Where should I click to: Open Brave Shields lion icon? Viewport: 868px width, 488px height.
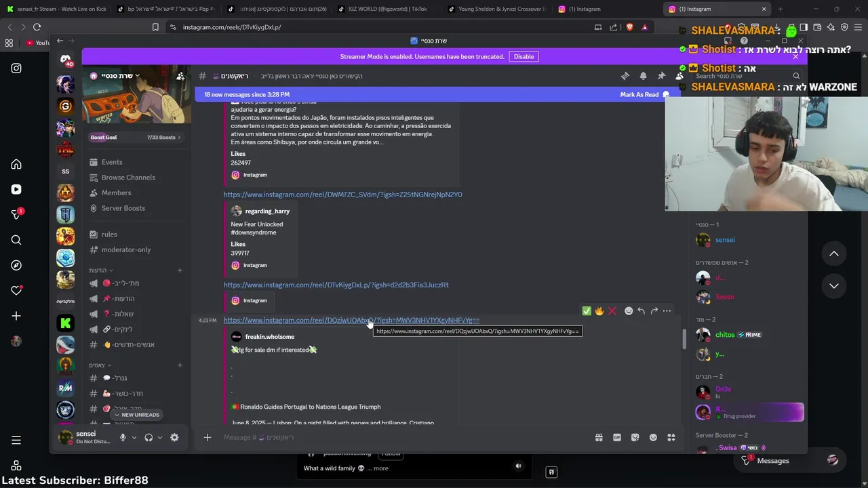coord(629,27)
